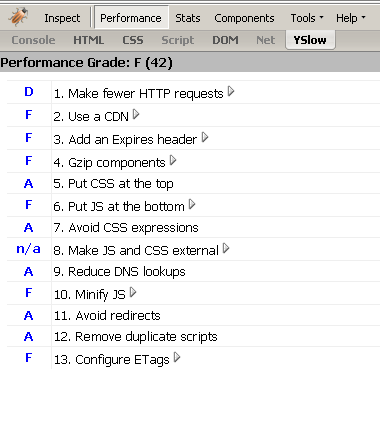Click rule text '6. Put JS at the bottom'
The width and height of the screenshot is (380, 424).
tap(119, 207)
